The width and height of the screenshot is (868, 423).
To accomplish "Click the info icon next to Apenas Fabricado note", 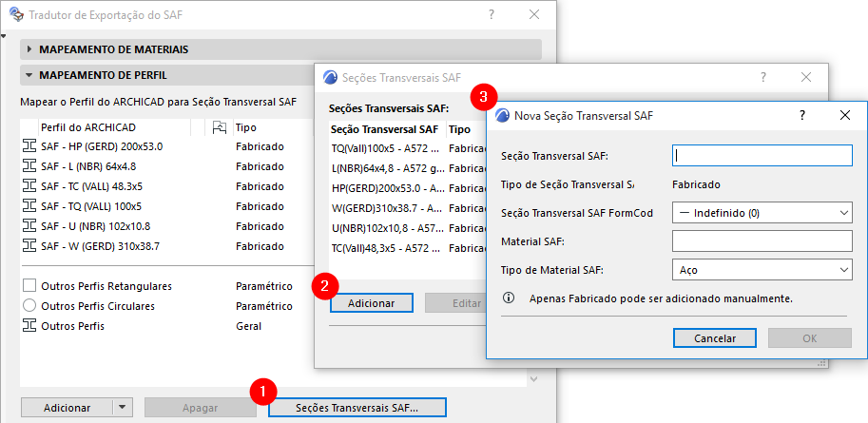I will pyautogui.click(x=509, y=298).
